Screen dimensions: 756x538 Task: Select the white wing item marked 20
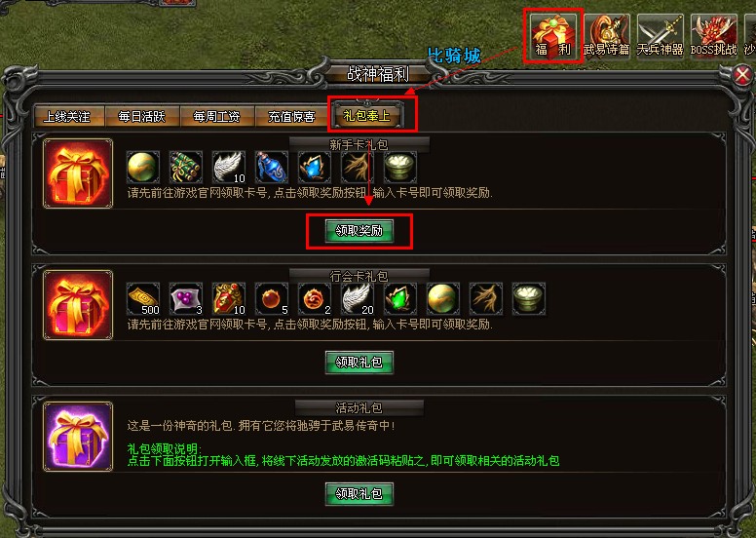pyautogui.click(x=358, y=298)
